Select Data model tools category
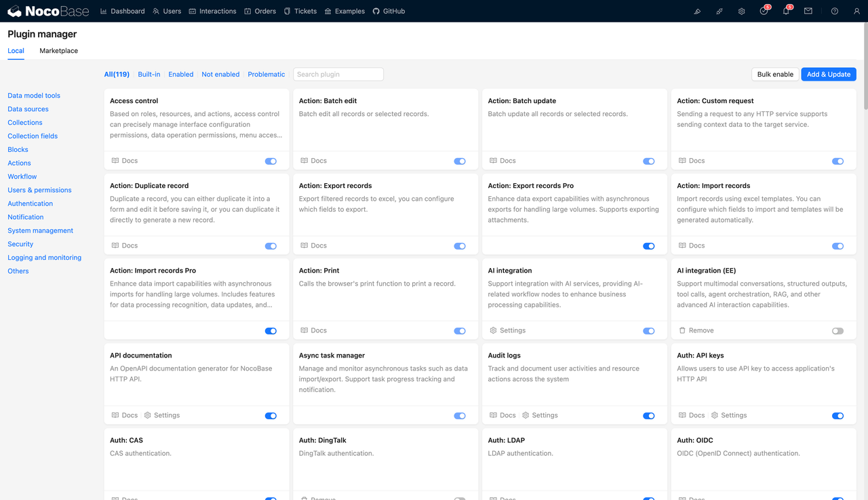 point(34,96)
